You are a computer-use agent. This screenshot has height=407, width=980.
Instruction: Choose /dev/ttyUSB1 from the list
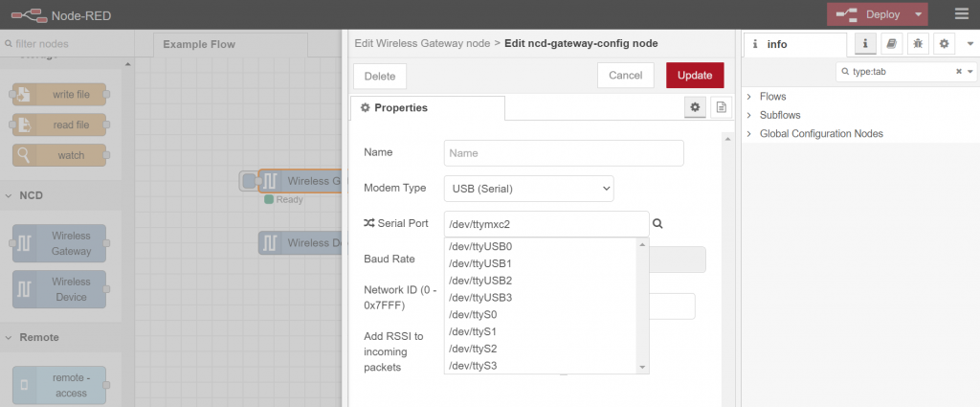point(542,263)
